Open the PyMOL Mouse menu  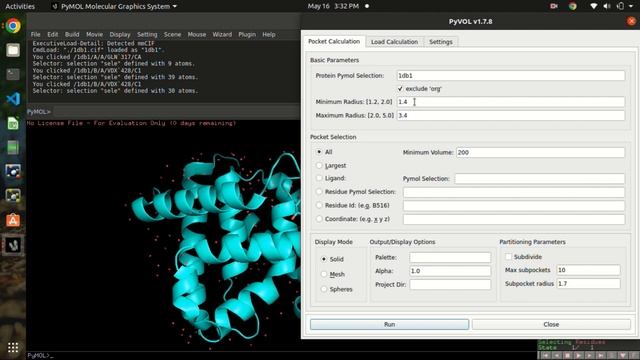(197, 35)
